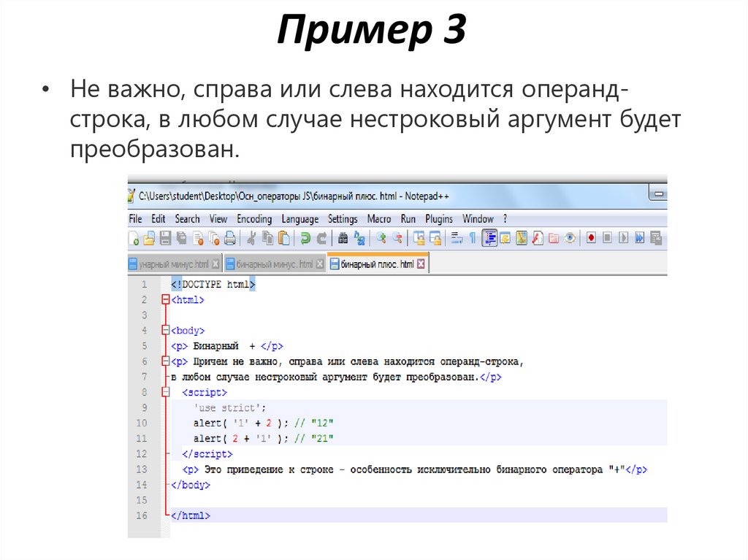Start macro recording with red record icon
This screenshot has height=560, width=748.
click(590, 238)
